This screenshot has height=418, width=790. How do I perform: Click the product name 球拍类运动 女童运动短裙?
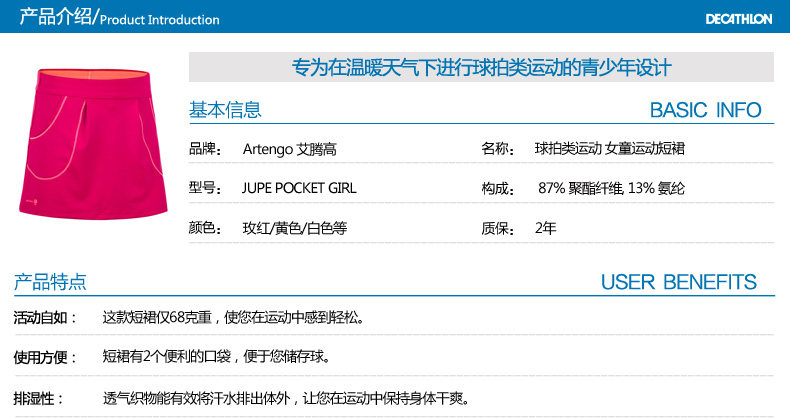[610, 148]
